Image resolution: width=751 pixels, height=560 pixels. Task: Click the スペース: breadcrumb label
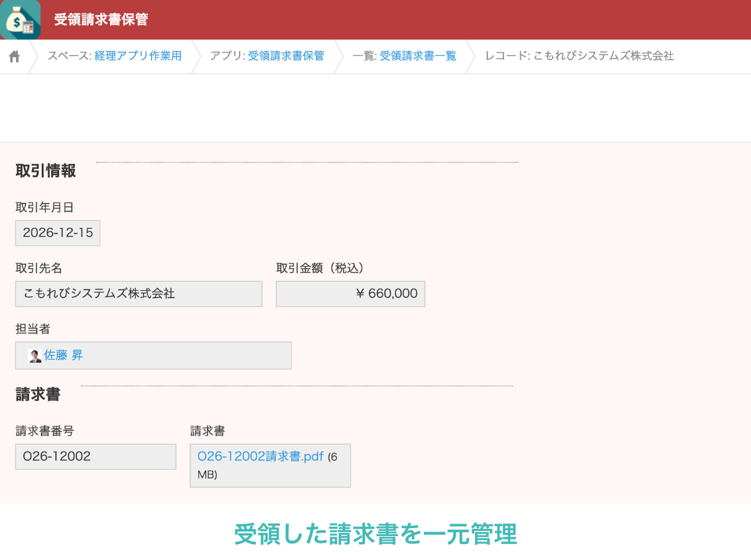(x=70, y=56)
